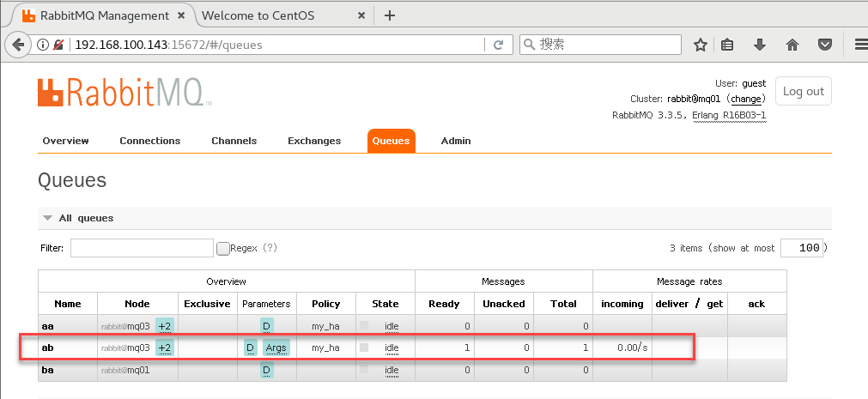The height and width of the screenshot is (399, 868).
Task: Sort by the Total column header
Action: [x=563, y=304]
